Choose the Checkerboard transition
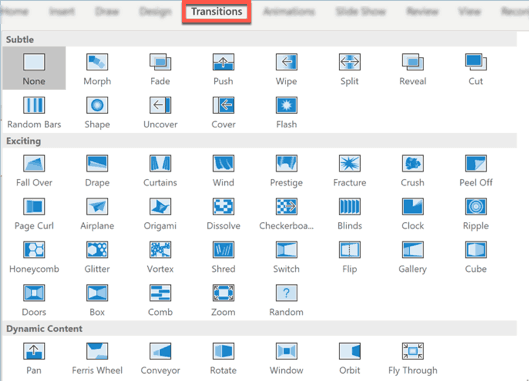 point(286,213)
